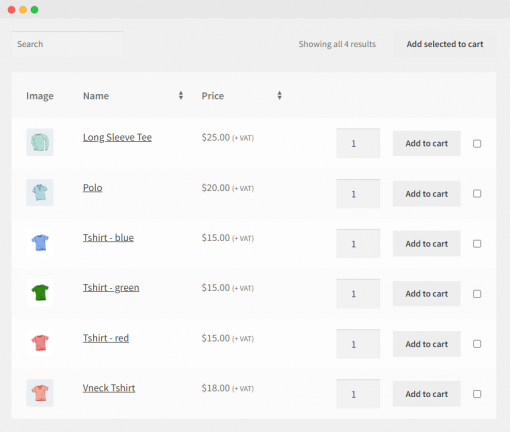Add Vneck Tshirt to cart
Image resolution: width=510 pixels, height=432 pixels.
(427, 394)
